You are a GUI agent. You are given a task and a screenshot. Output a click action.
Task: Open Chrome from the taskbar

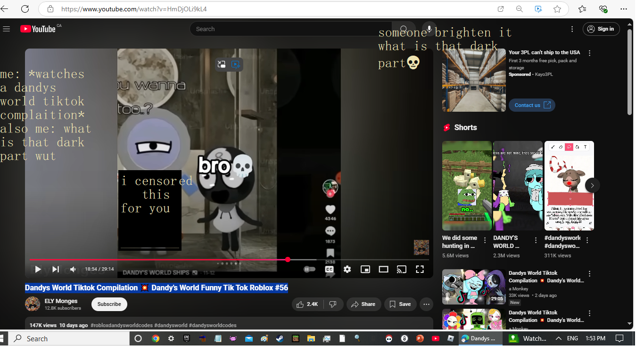coord(156,338)
